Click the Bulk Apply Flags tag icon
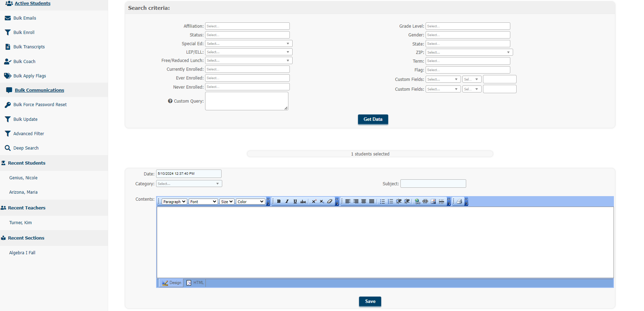Viewport: 644px width, 311px height. click(x=8, y=76)
